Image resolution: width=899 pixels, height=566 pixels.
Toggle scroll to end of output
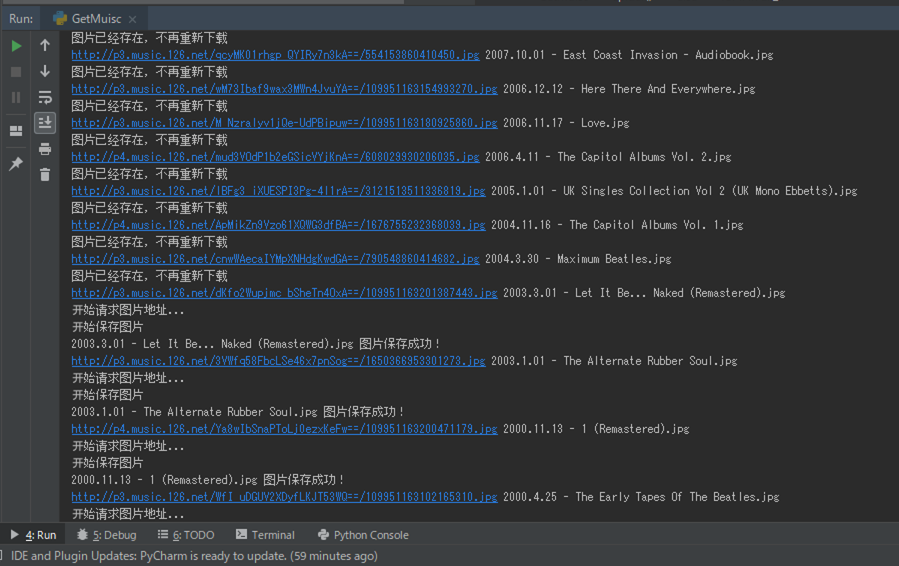point(45,122)
